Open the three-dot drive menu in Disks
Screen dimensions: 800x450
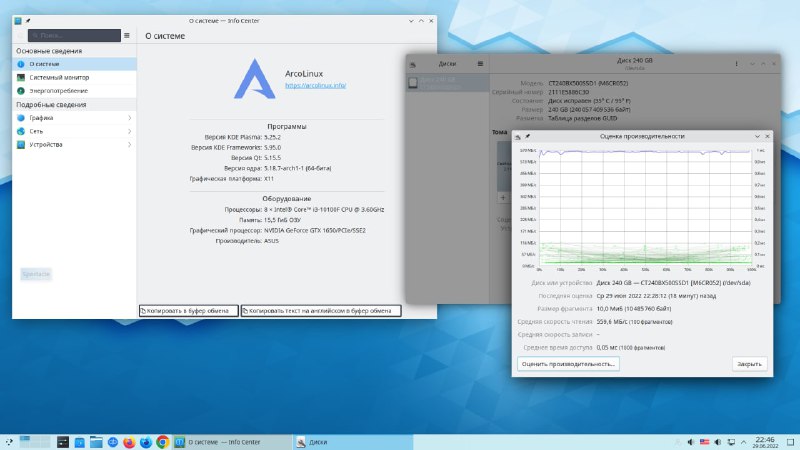pos(736,64)
